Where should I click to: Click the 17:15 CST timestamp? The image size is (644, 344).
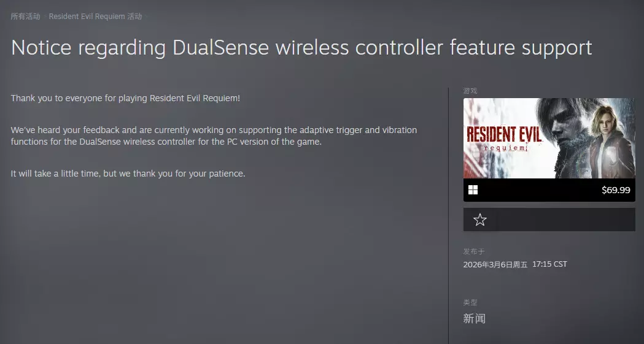click(549, 264)
